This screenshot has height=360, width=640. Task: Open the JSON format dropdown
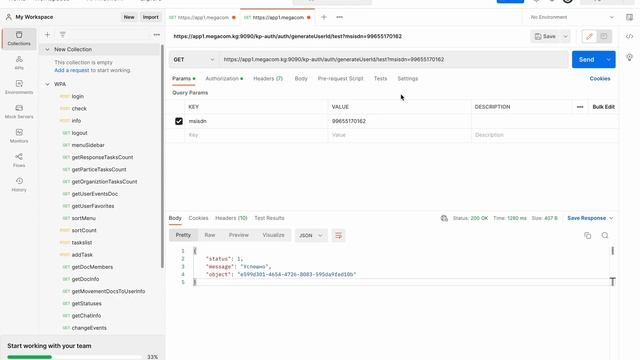(311, 236)
